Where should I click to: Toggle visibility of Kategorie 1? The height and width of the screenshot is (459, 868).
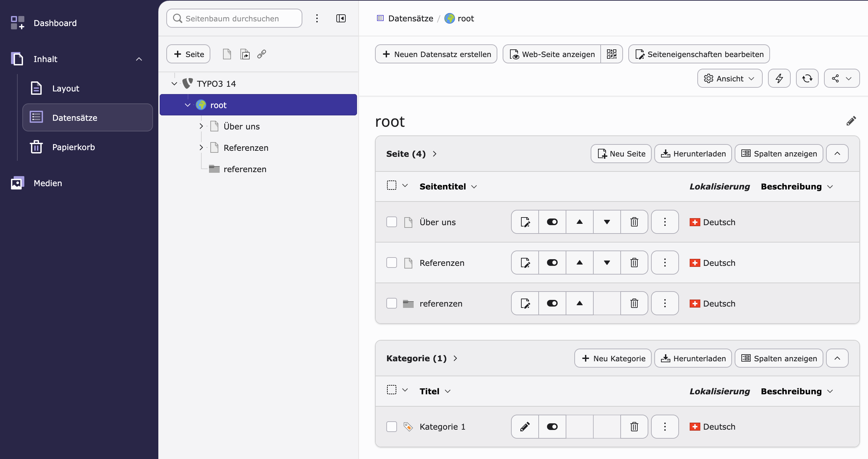click(552, 427)
